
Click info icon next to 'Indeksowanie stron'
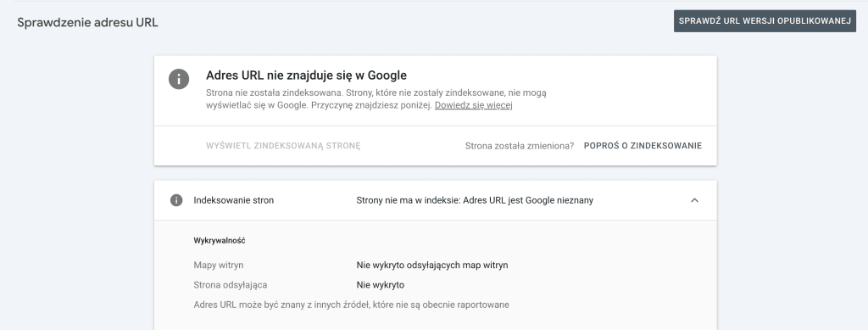[176, 200]
